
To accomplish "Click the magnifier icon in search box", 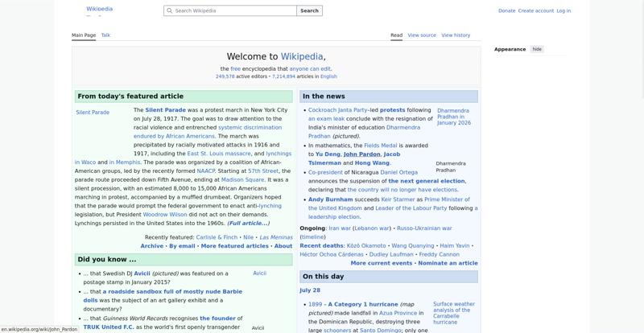I will 170,10.
